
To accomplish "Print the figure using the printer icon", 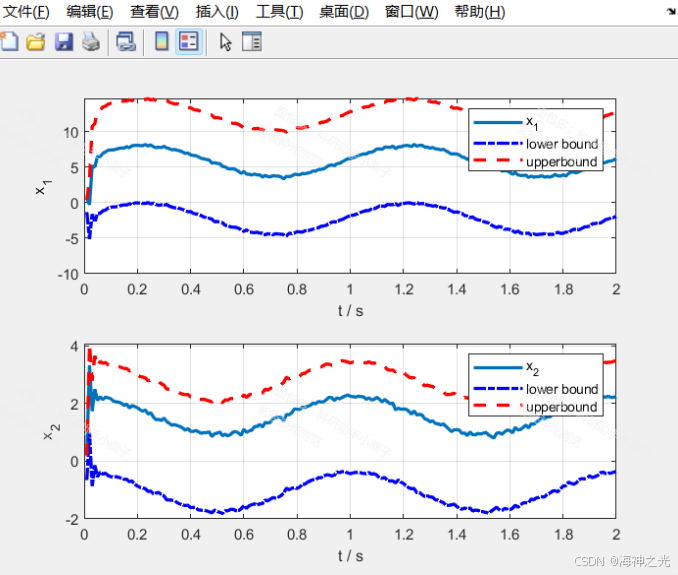I will [x=91, y=42].
